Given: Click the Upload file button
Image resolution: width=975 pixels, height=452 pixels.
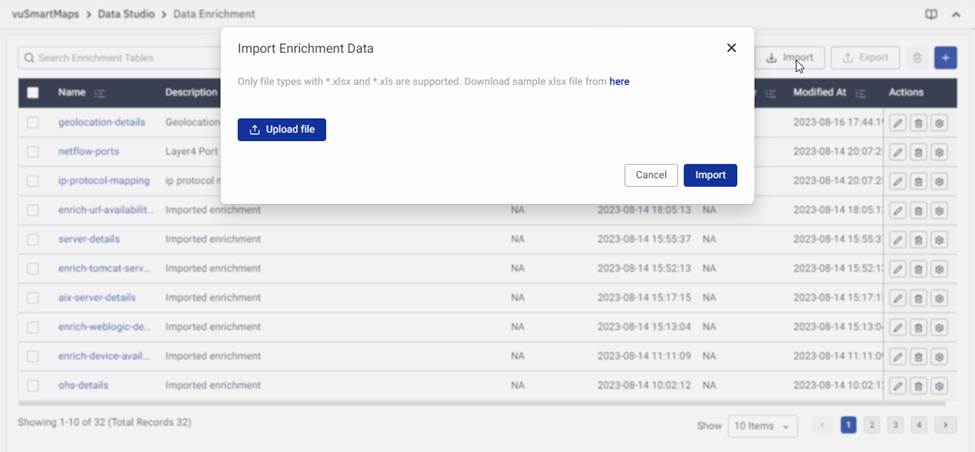Looking at the screenshot, I should click(x=282, y=130).
